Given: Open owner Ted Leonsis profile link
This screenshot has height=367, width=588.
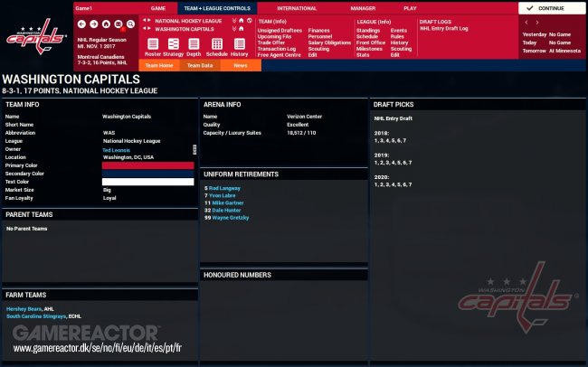Looking at the screenshot, I should (117, 150).
